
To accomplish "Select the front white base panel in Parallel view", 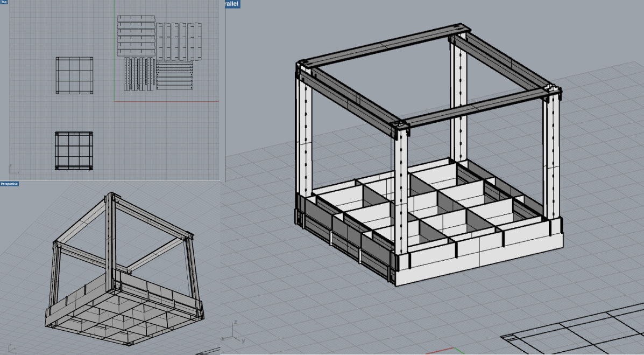I will point(479,252).
